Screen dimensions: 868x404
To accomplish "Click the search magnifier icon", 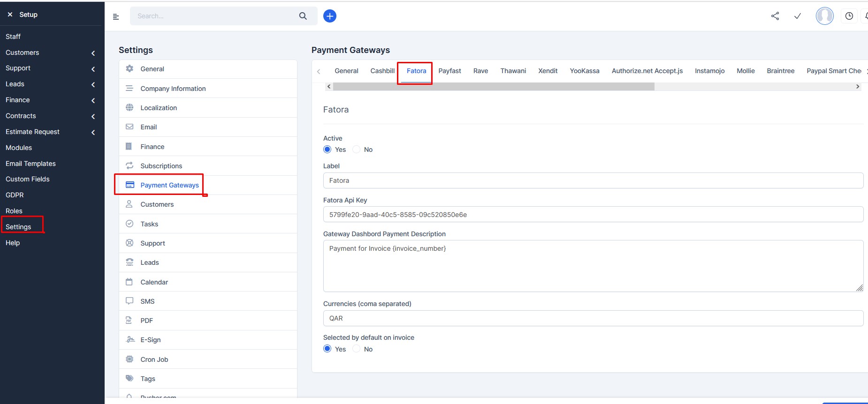I will coord(303,16).
